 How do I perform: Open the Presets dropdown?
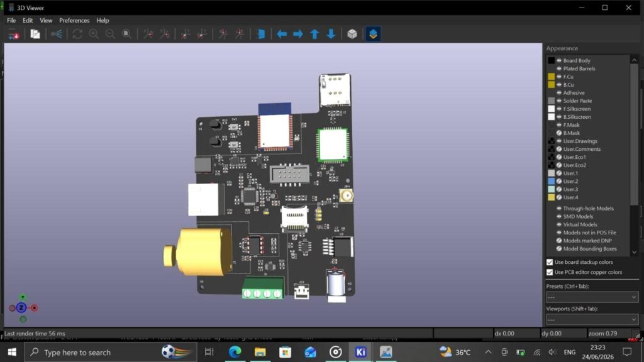pos(592,297)
